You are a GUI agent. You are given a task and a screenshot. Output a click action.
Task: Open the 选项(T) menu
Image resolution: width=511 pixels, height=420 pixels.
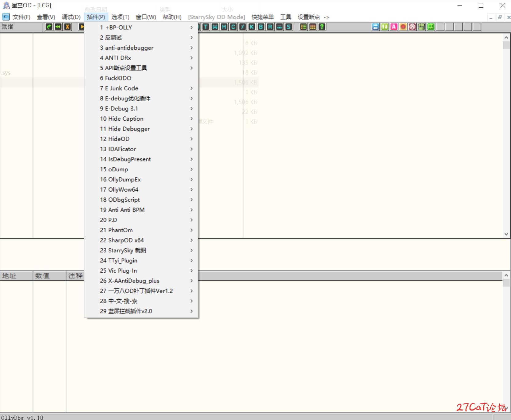tap(120, 17)
